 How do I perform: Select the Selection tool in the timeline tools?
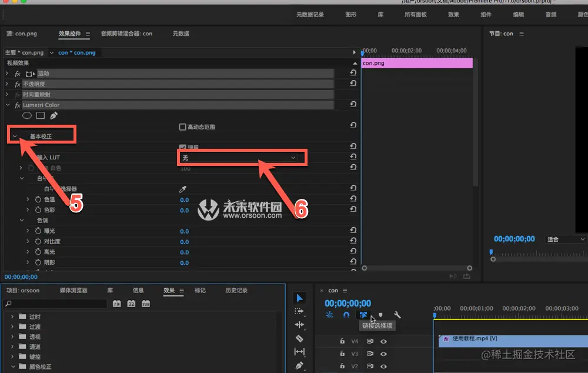click(299, 297)
